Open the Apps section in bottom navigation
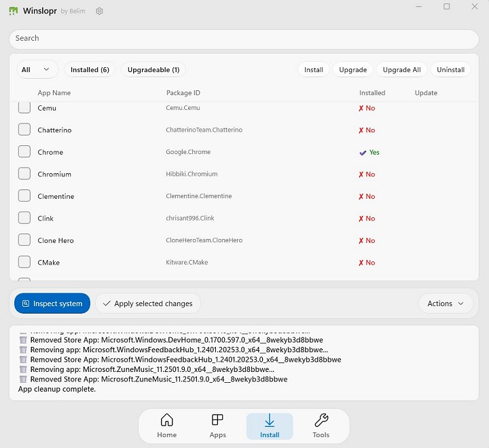 pos(218,426)
